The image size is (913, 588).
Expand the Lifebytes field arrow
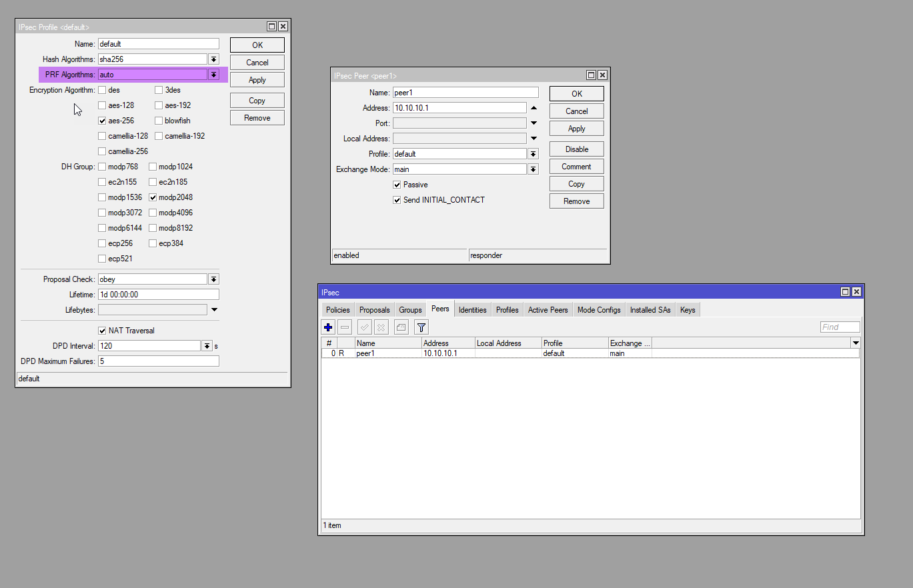pyautogui.click(x=214, y=310)
